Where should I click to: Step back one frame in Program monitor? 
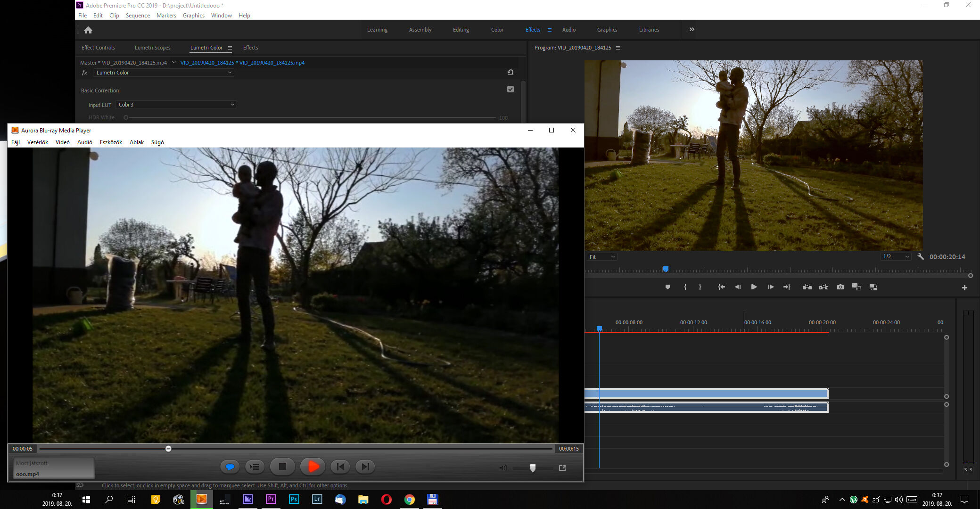[738, 287]
